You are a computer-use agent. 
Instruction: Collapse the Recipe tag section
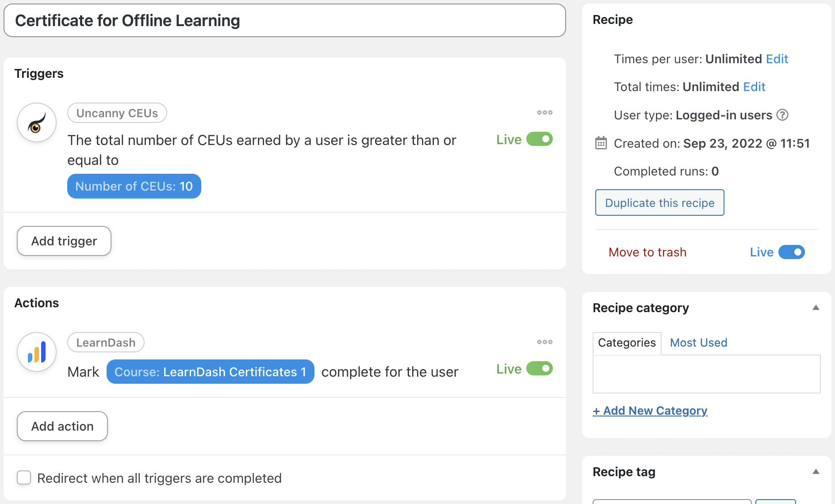coord(816,471)
